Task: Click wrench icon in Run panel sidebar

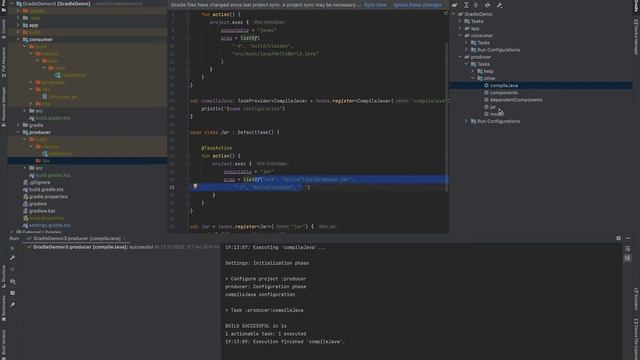Action: (x=13, y=258)
